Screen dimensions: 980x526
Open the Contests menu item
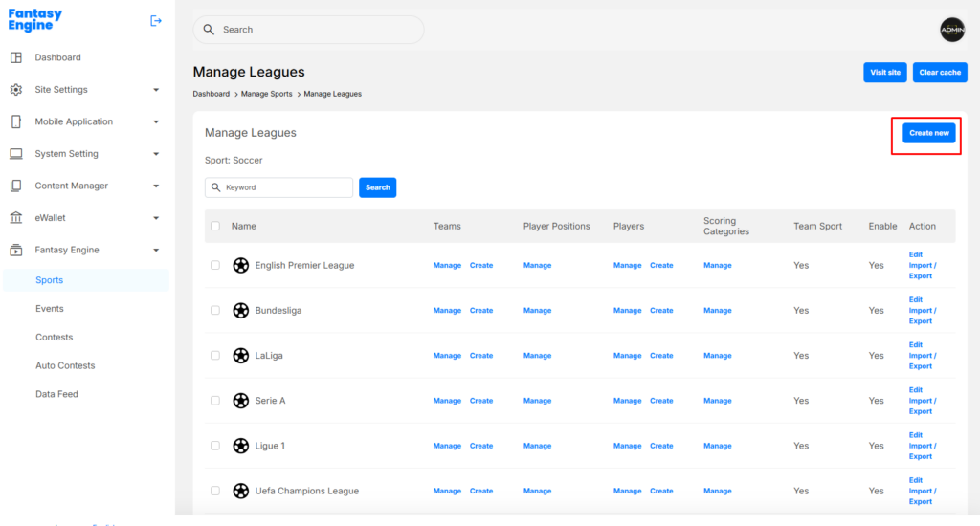coord(55,338)
